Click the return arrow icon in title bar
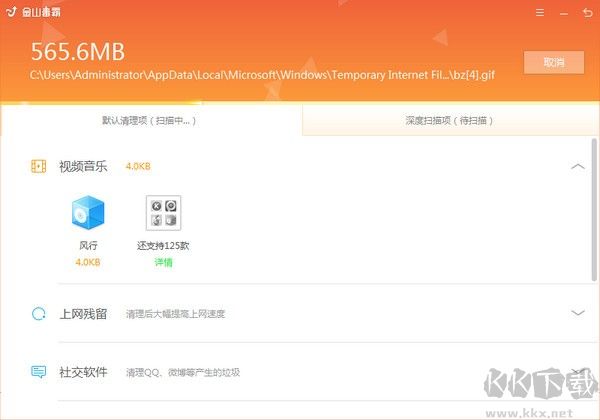Viewport: 600px width, 420px height. [x=587, y=13]
